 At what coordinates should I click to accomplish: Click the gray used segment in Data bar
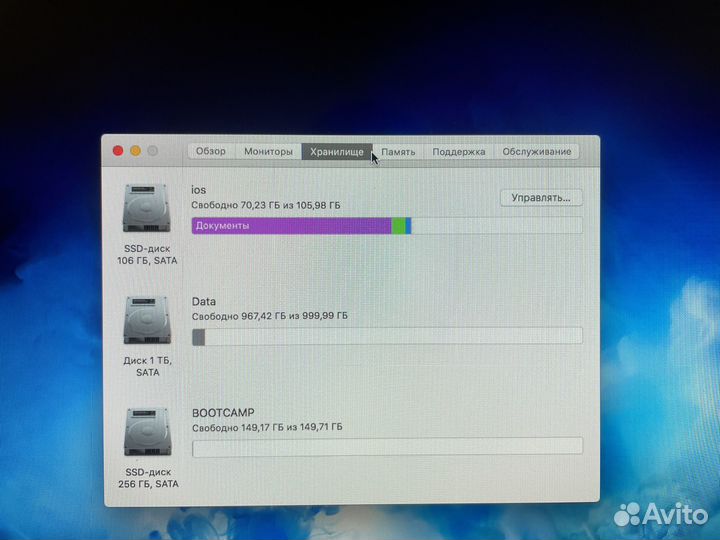point(198,337)
